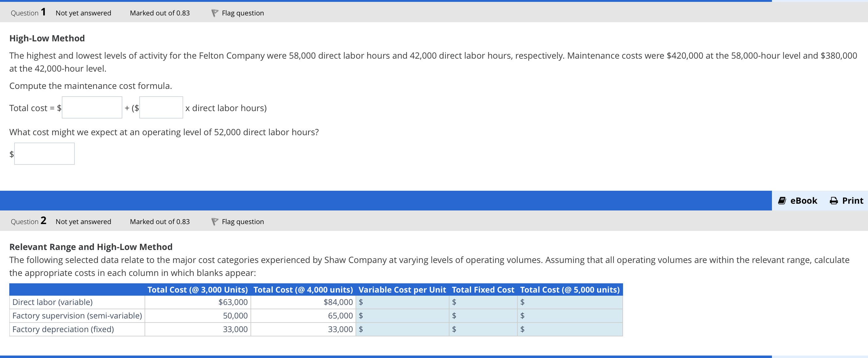The image size is (868, 358).
Task: Click the Print printer icon
Action: pyautogui.click(x=834, y=201)
